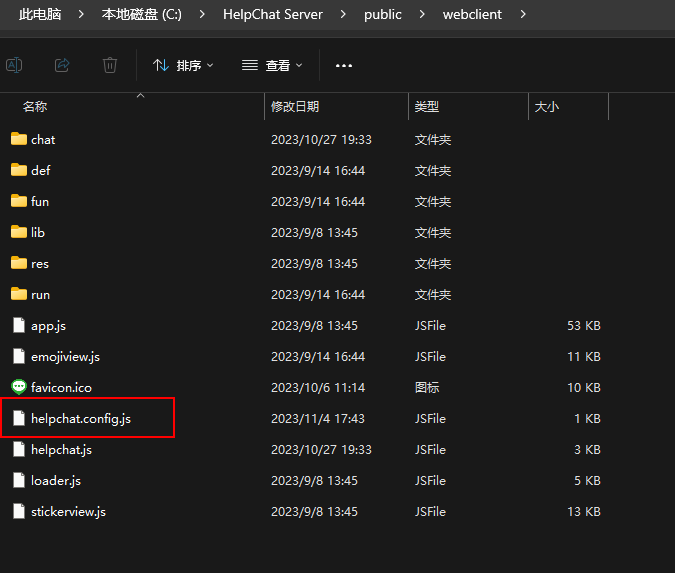675x573 pixels.
Task: Select the green favicon.ico icon
Action: coord(19,387)
